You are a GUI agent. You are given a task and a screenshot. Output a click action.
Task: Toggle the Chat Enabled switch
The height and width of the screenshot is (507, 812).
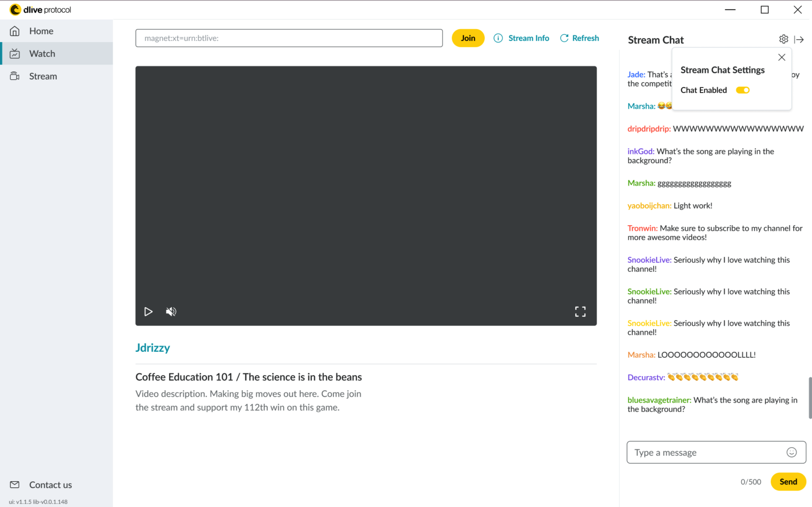pos(742,90)
